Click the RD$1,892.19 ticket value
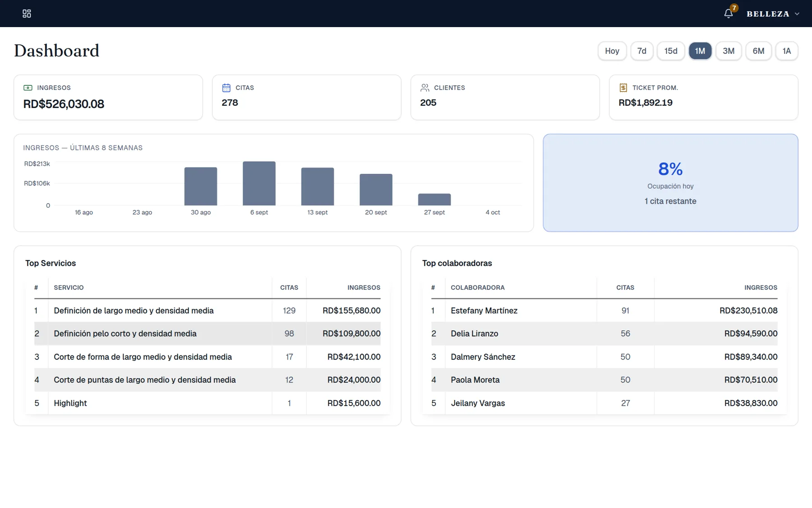The width and height of the screenshot is (812, 508). (x=646, y=103)
